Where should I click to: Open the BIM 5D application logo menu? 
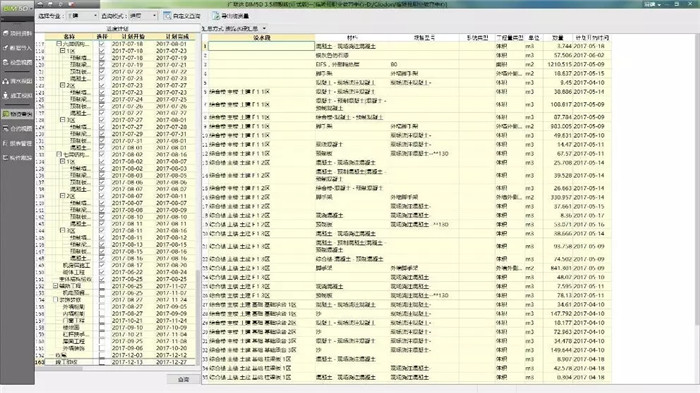(x=17, y=8)
